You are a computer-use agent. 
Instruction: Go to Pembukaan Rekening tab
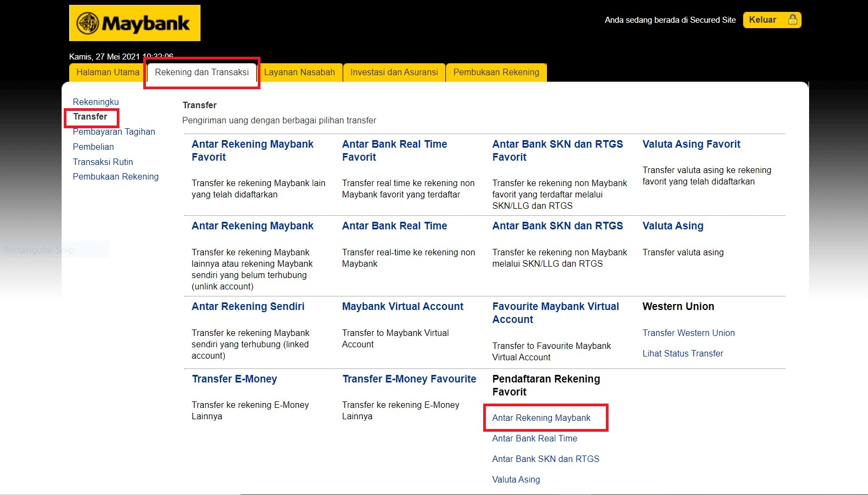click(x=496, y=72)
